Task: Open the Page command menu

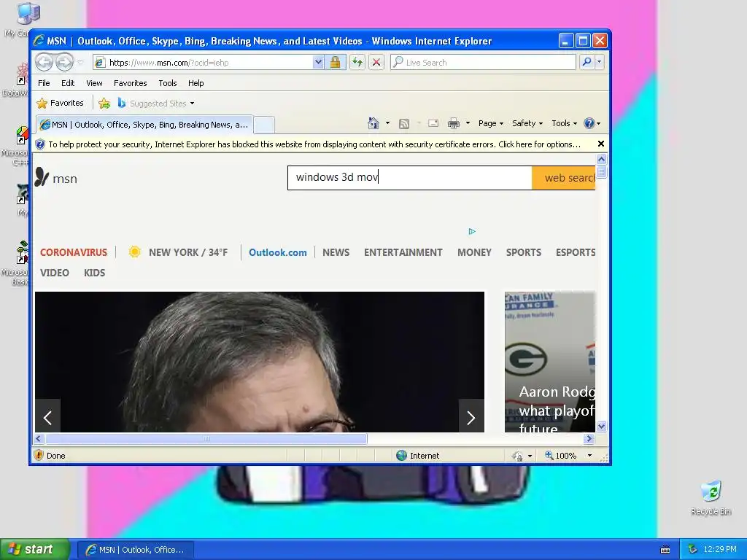Action: (491, 123)
